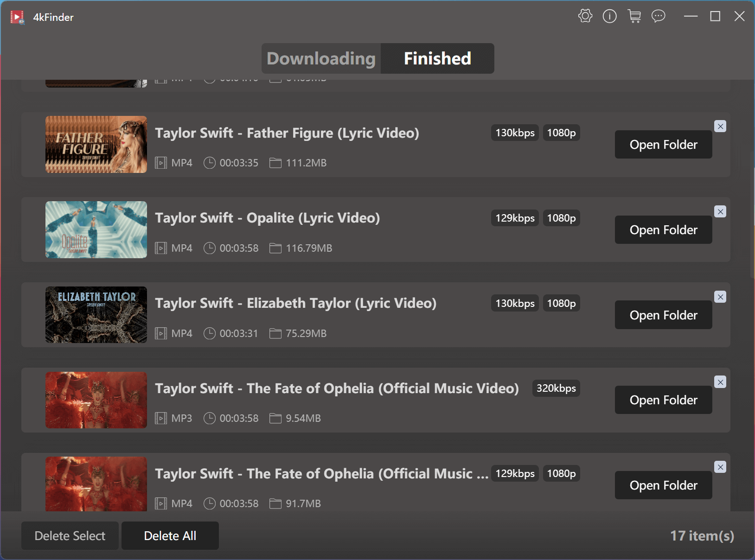The width and height of the screenshot is (755, 560).
Task: Click the 4kFinder app logo
Action: coord(17,17)
